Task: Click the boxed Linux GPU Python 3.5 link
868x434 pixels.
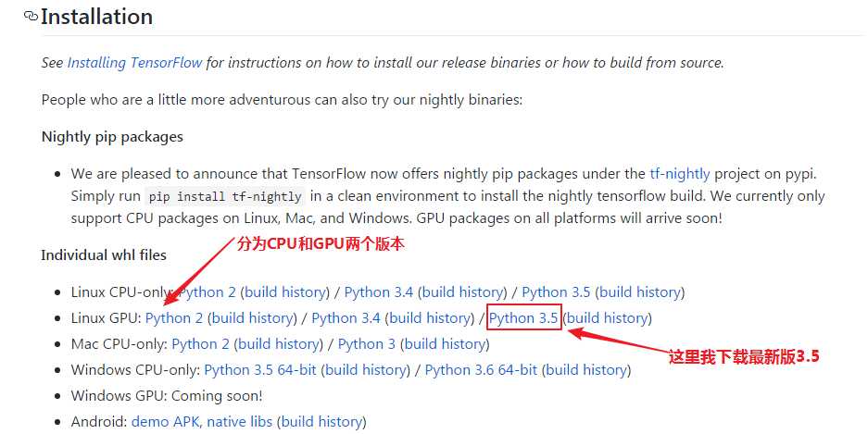Action: pyautogui.click(x=523, y=317)
